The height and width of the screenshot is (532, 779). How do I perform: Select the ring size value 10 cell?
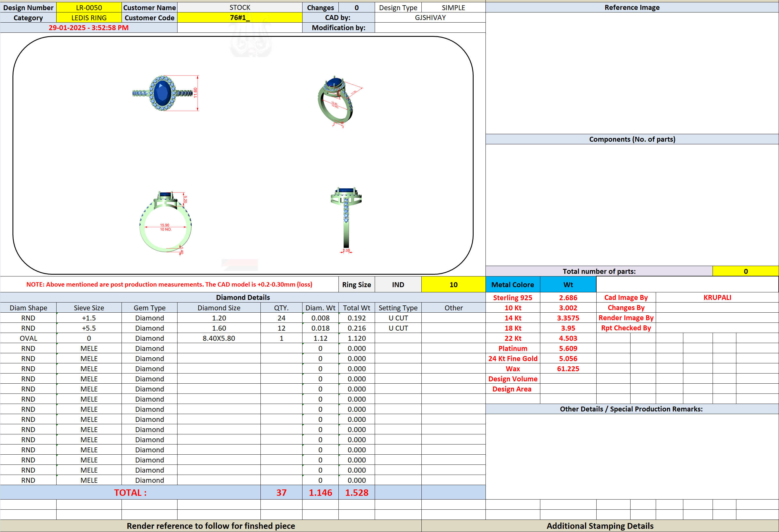453,285
